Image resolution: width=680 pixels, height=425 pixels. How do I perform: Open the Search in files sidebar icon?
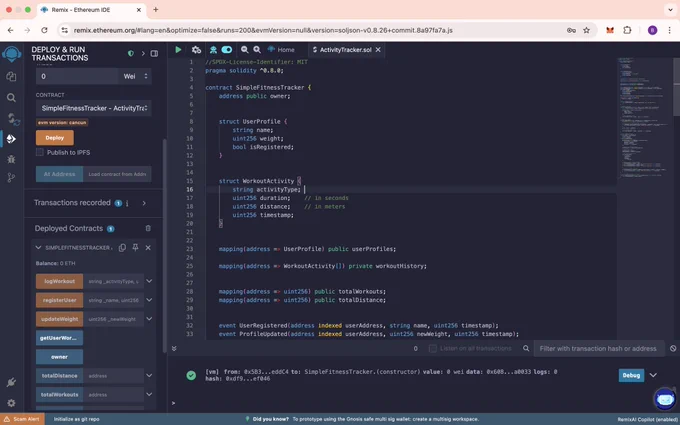(11, 98)
